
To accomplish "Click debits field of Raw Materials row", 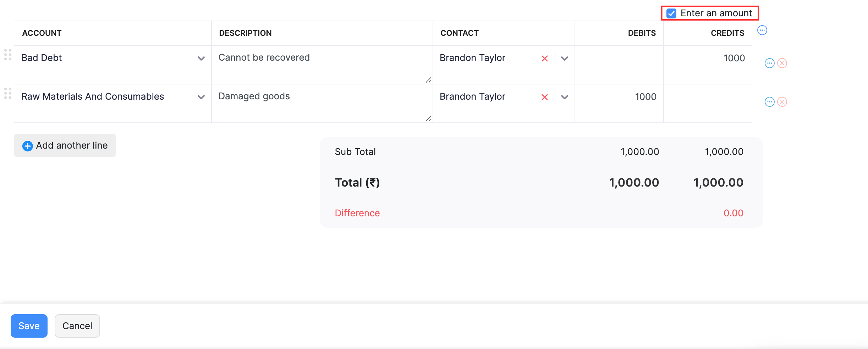I will pos(619,97).
